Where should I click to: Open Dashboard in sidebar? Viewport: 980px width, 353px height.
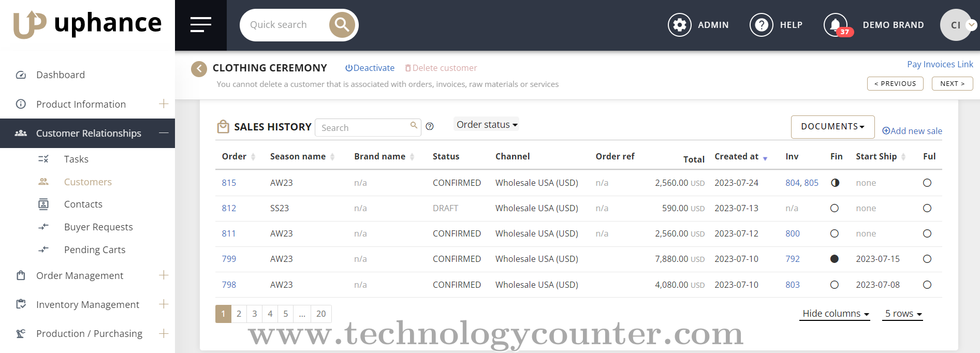pyautogui.click(x=61, y=75)
